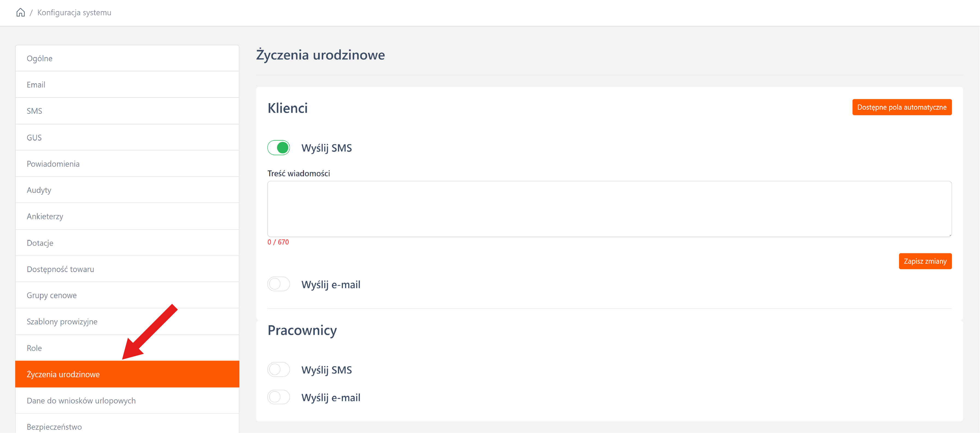980x433 pixels.
Task: Open the Audyty section
Action: click(x=39, y=190)
